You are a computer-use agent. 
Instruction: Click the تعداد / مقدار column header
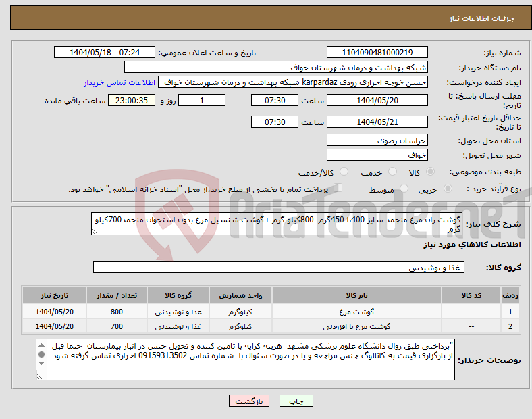(116, 295)
